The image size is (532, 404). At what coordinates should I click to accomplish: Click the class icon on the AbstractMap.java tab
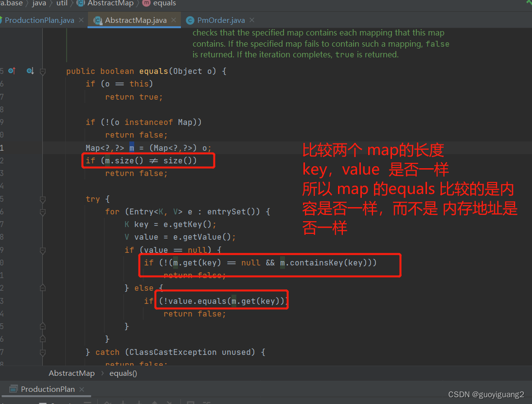coord(97,20)
